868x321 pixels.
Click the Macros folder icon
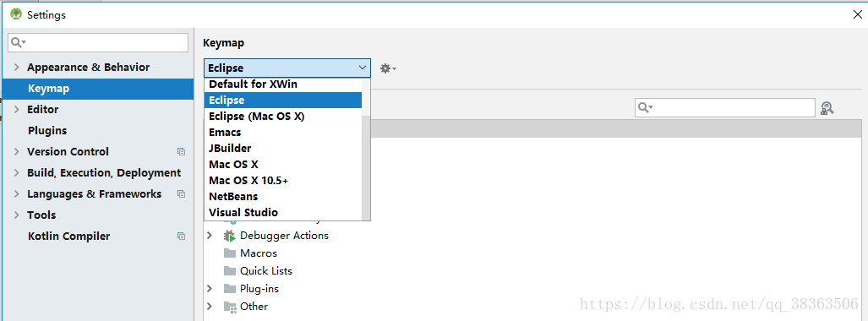(x=230, y=253)
